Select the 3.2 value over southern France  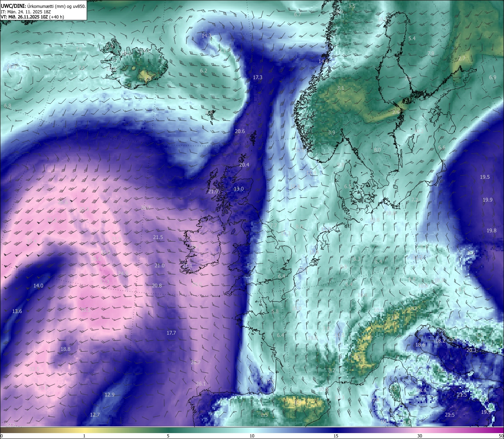click(332, 370)
